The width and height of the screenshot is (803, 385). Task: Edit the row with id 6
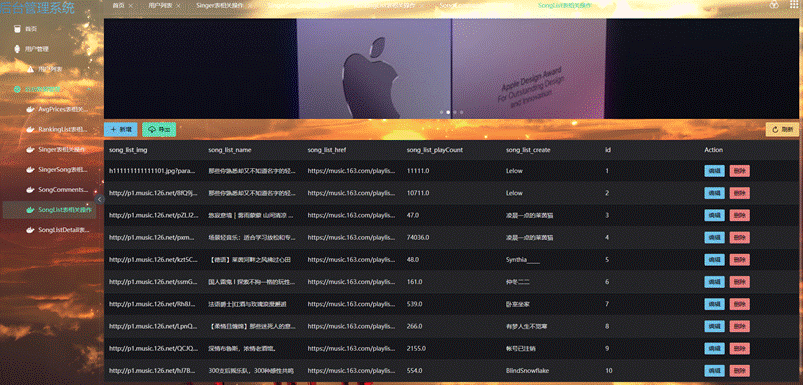tap(714, 282)
